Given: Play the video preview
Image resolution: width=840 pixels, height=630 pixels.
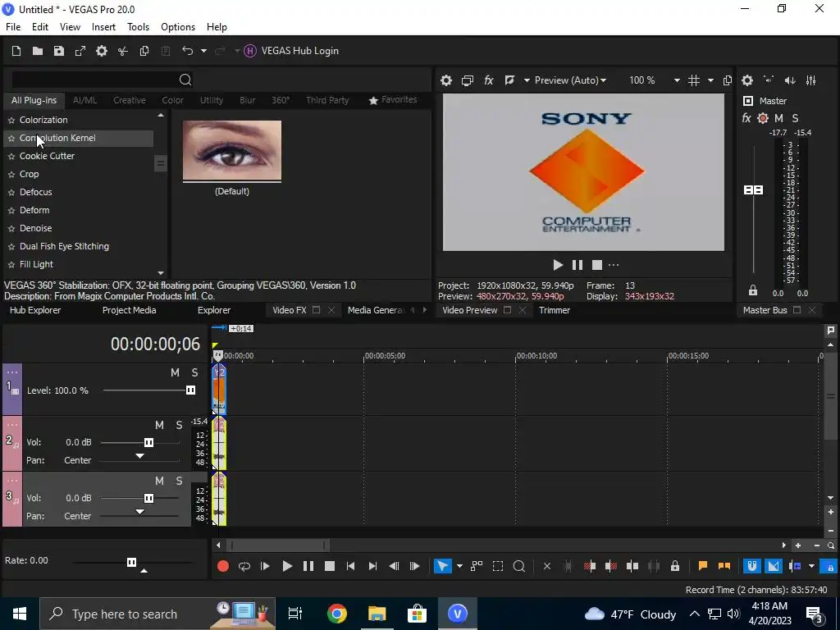Looking at the screenshot, I should [x=557, y=265].
